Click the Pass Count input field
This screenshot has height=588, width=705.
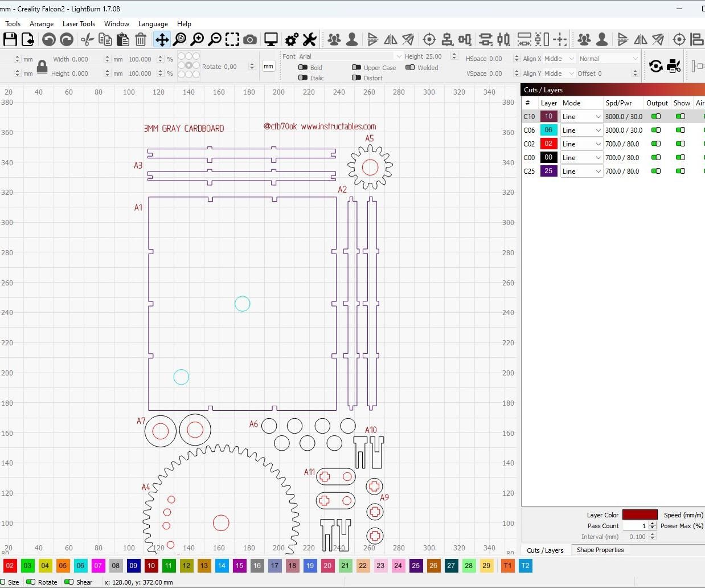point(636,526)
